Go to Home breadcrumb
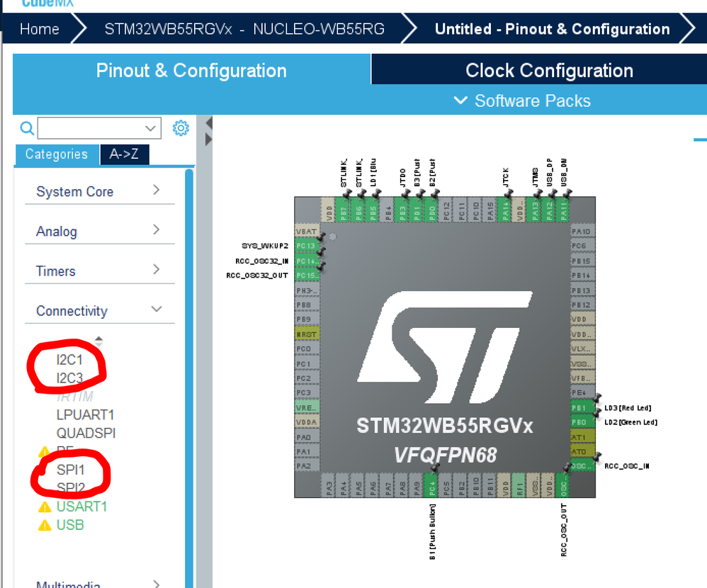The height and width of the screenshot is (588, 707). 40,29
